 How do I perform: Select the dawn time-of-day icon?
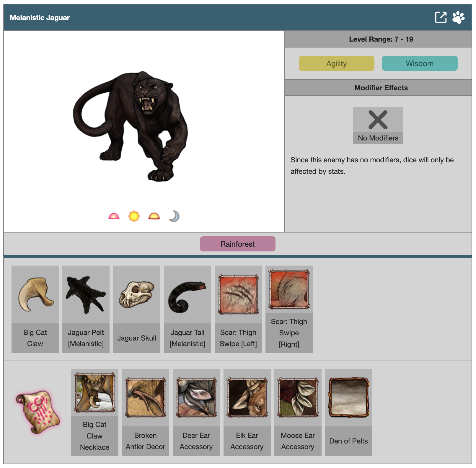point(114,216)
